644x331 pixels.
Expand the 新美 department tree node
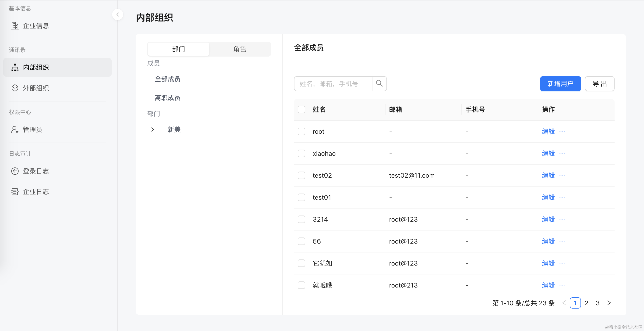coord(152,130)
